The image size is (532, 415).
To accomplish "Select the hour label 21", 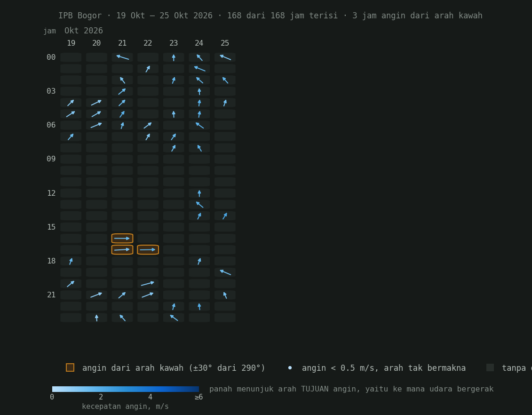I will coord(51,295).
